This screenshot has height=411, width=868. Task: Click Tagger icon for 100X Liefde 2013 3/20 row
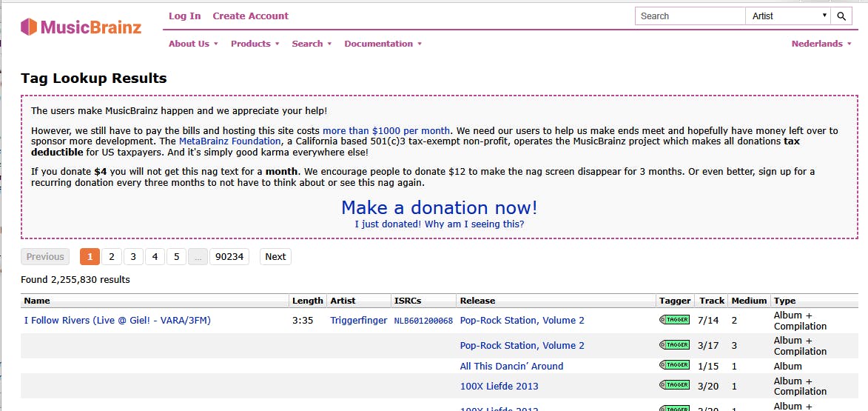coord(674,384)
